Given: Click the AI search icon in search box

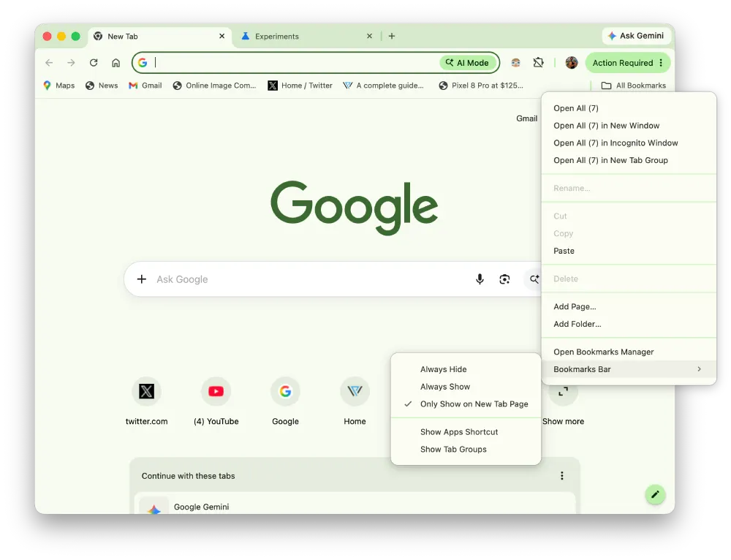Looking at the screenshot, I should pyautogui.click(x=534, y=279).
